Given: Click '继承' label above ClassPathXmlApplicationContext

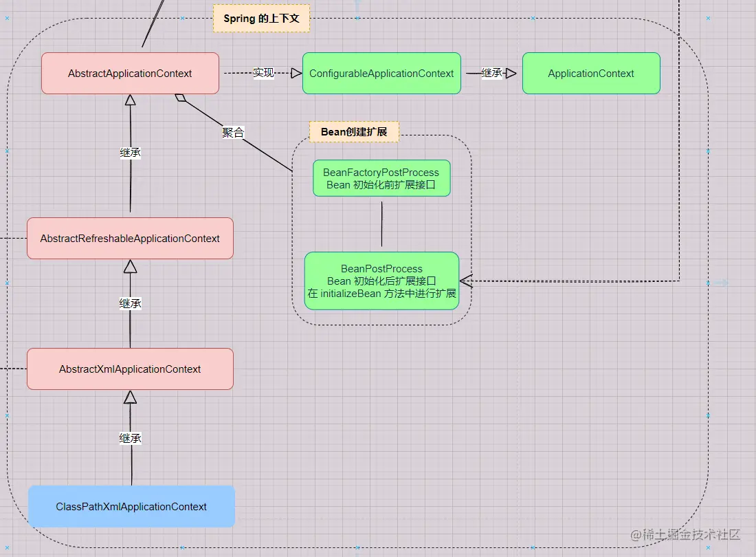Looking at the screenshot, I should click(130, 438).
